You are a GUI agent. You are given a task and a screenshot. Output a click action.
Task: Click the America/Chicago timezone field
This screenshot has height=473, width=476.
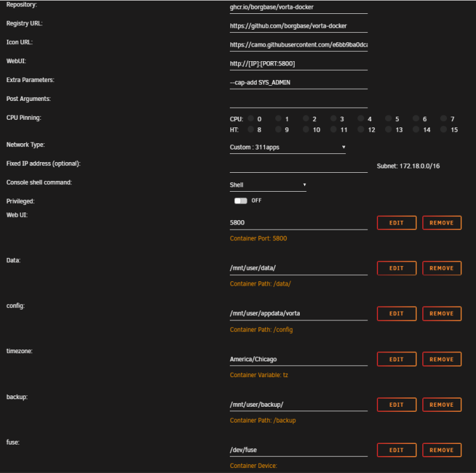(x=299, y=359)
